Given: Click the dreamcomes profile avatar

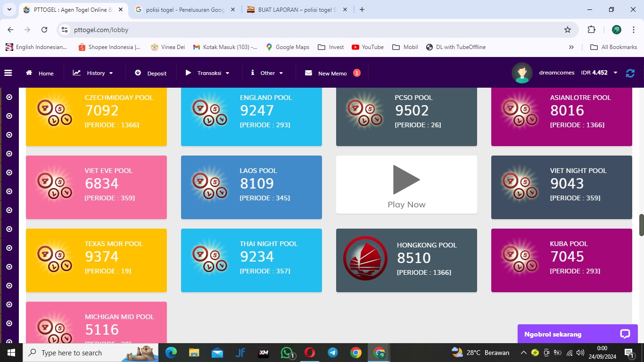Looking at the screenshot, I should click(x=522, y=73).
